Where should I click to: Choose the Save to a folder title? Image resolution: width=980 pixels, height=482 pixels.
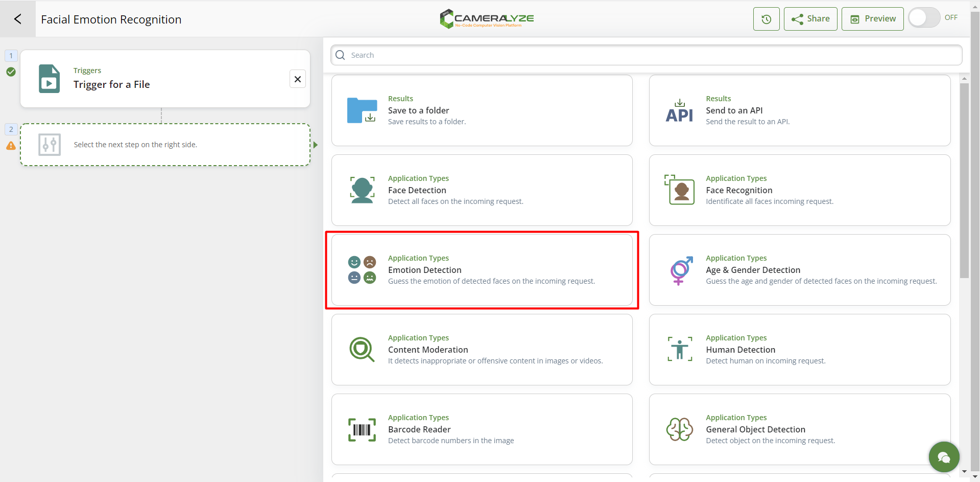point(418,110)
